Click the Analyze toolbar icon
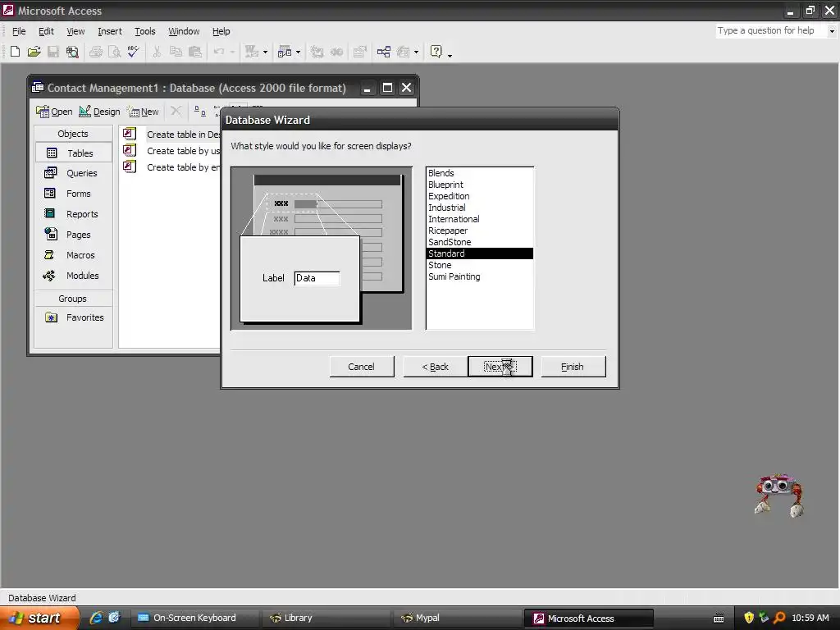 285,52
